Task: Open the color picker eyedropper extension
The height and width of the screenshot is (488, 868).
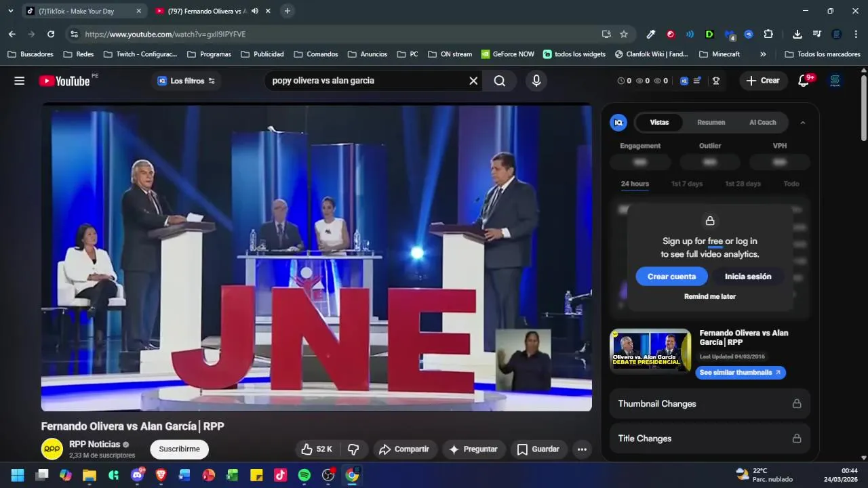Action: pos(651,34)
